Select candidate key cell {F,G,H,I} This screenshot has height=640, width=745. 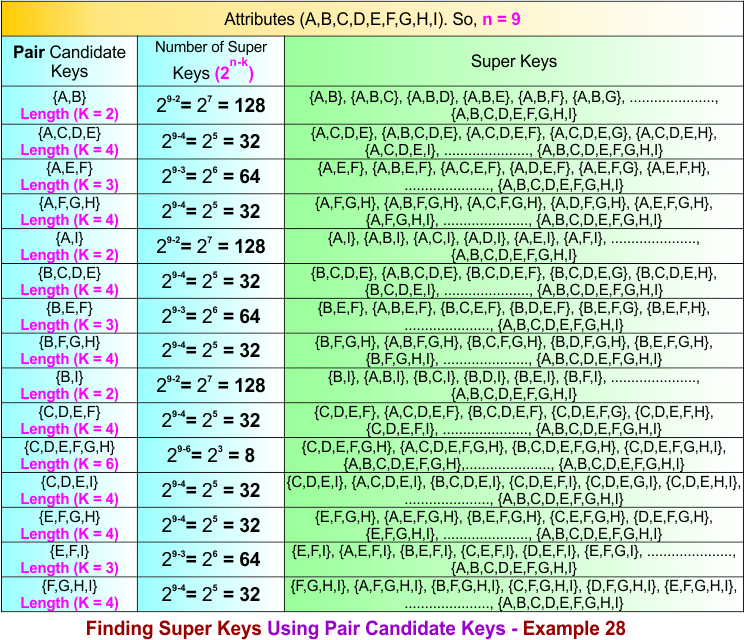69,594
